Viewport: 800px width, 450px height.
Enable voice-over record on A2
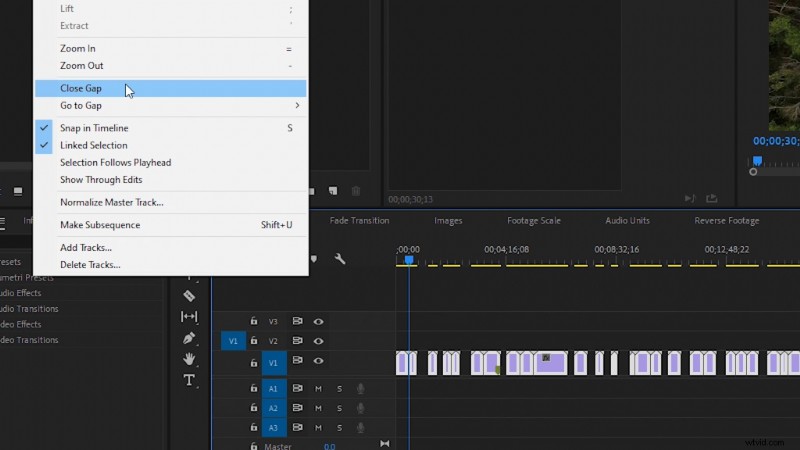360,408
